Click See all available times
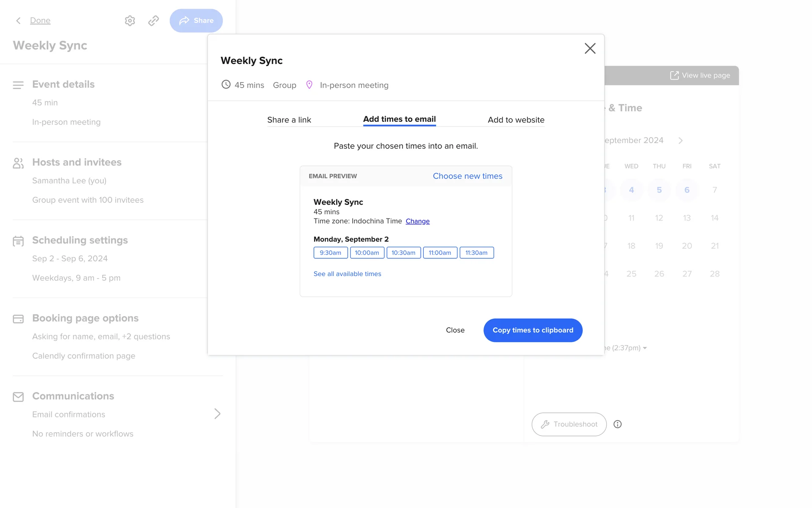This screenshot has height=508, width=812. pos(347,274)
